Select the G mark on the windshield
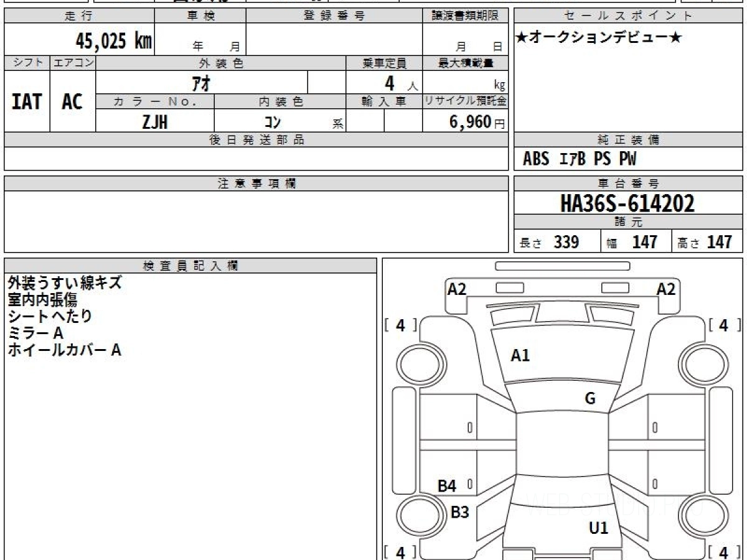This screenshot has width=747, height=560. point(590,399)
